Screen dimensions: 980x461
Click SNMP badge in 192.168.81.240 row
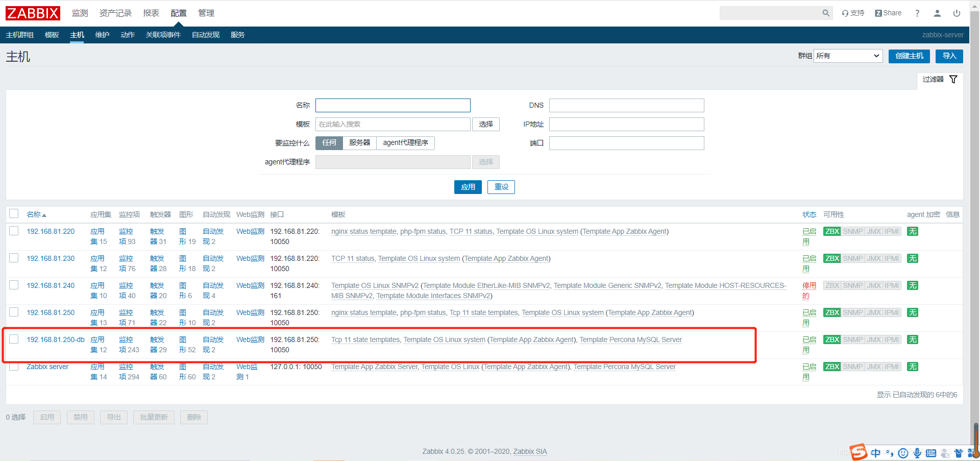coord(853,285)
